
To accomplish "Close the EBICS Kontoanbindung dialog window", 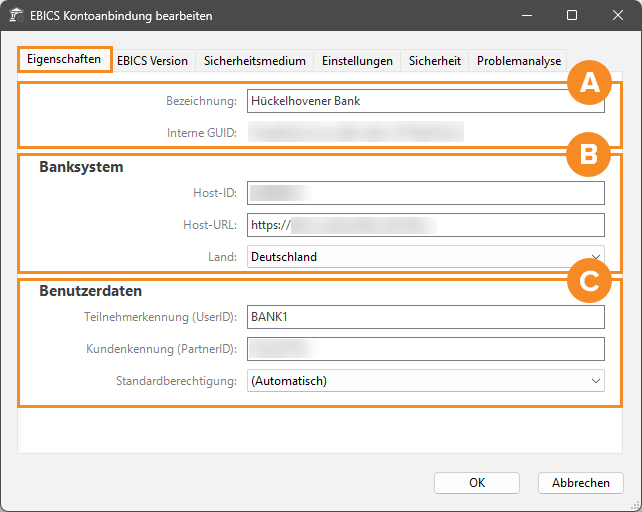I will point(617,16).
